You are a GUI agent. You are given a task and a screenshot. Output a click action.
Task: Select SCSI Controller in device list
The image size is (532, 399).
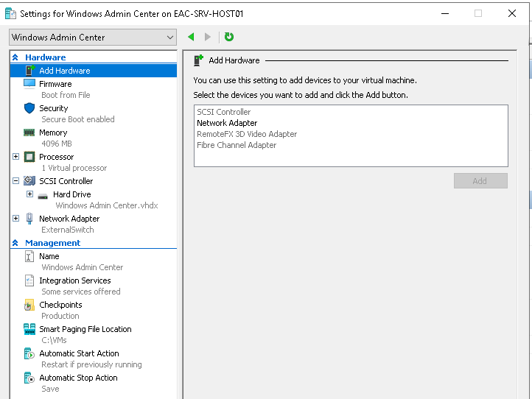(223, 112)
